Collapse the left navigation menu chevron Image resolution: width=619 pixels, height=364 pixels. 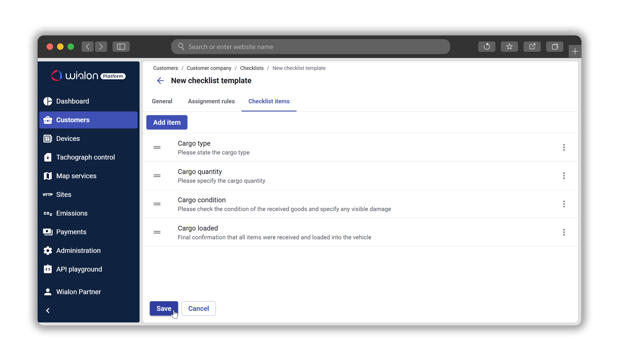[x=48, y=311]
